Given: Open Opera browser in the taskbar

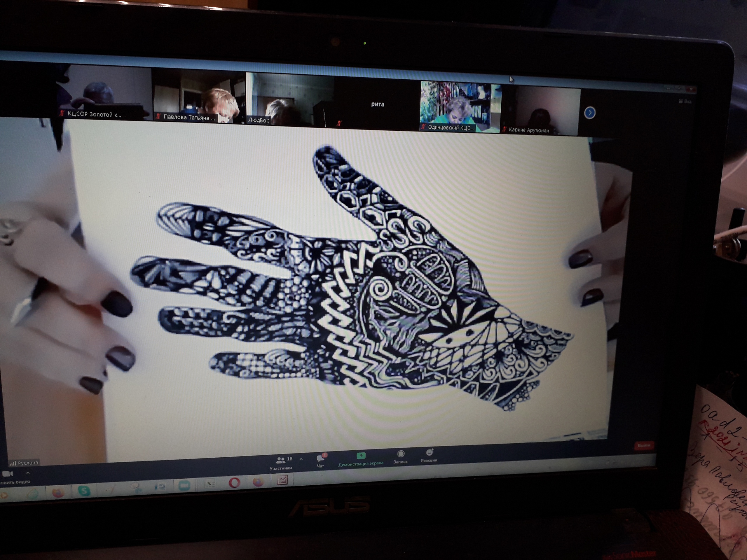Looking at the screenshot, I should pyautogui.click(x=234, y=483).
